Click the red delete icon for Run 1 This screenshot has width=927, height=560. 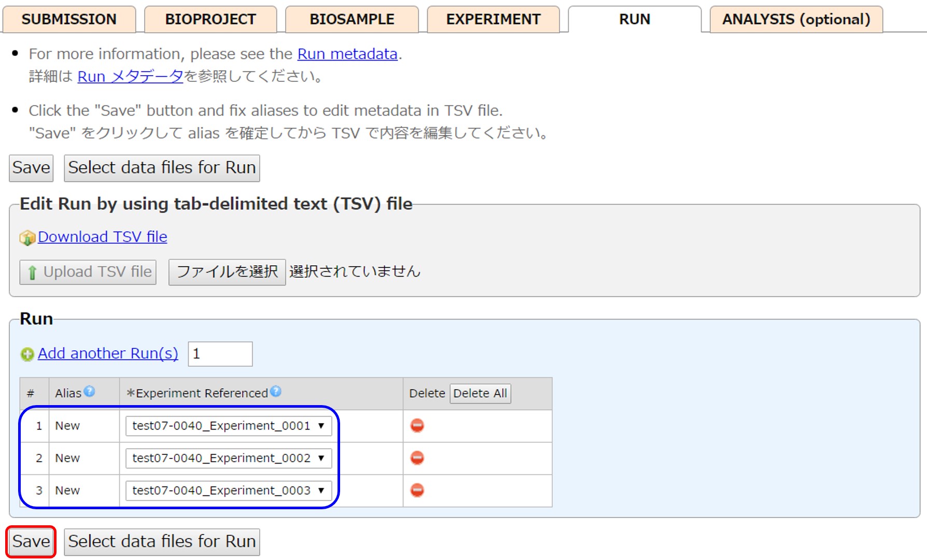[417, 425]
